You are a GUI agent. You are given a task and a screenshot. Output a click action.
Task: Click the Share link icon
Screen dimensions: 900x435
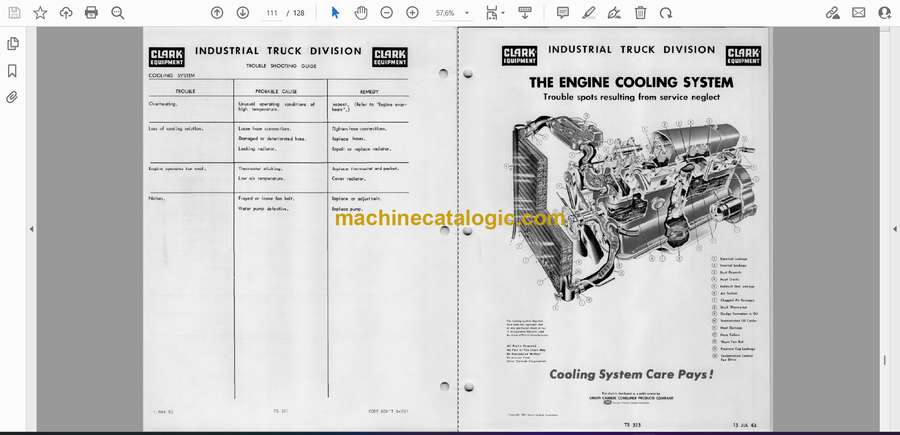(x=833, y=13)
